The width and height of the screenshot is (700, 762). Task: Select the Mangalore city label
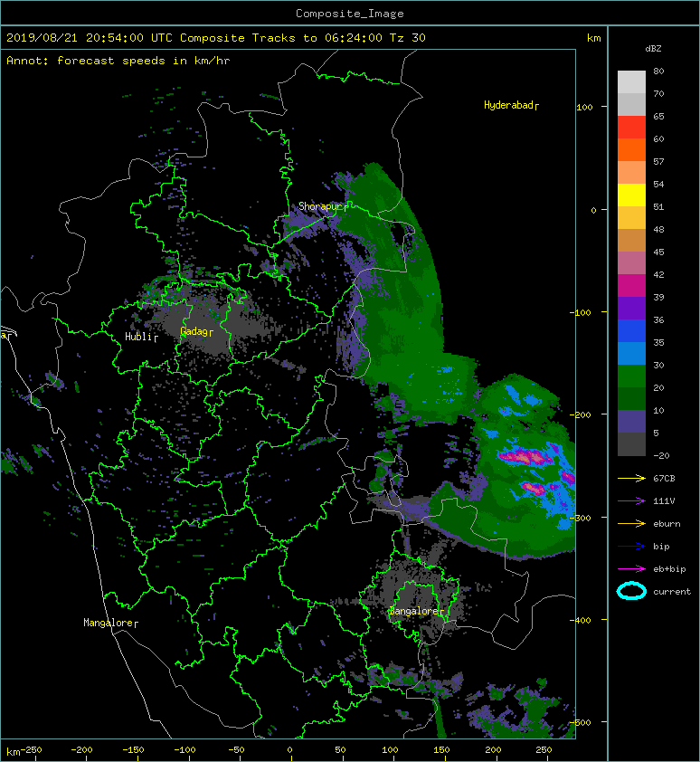(109, 623)
